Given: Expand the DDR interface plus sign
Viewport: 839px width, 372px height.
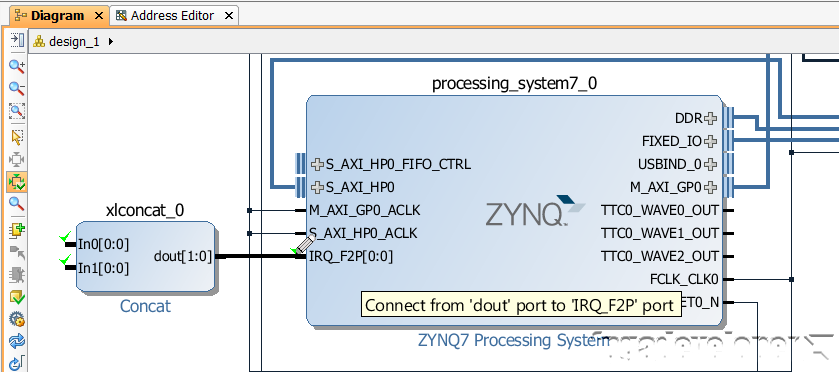Looking at the screenshot, I should click(710, 118).
